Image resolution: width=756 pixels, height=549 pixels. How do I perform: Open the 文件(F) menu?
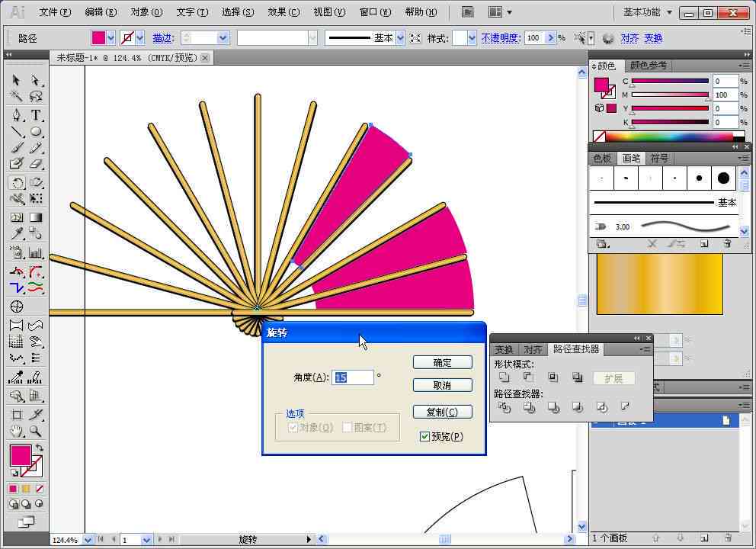54,12
